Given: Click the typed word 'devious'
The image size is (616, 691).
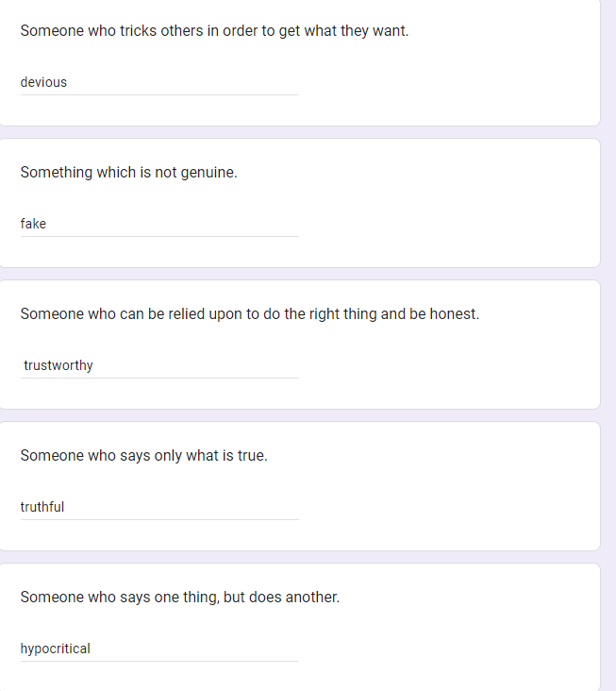Looking at the screenshot, I should [43, 82].
